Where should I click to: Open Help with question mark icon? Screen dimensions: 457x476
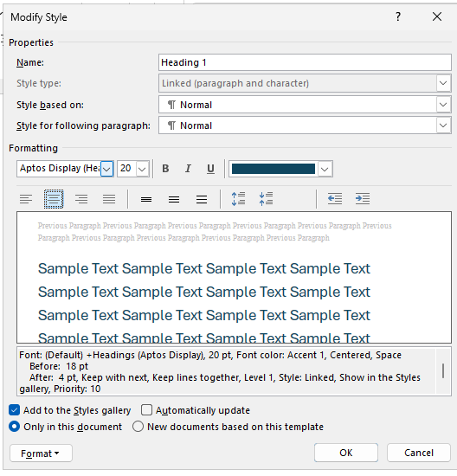tap(398, 16)
